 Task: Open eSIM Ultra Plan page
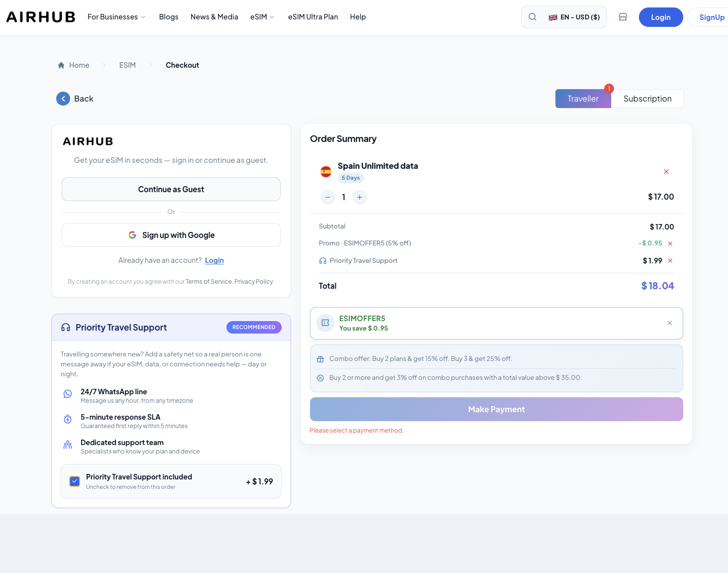pos(313,17)
